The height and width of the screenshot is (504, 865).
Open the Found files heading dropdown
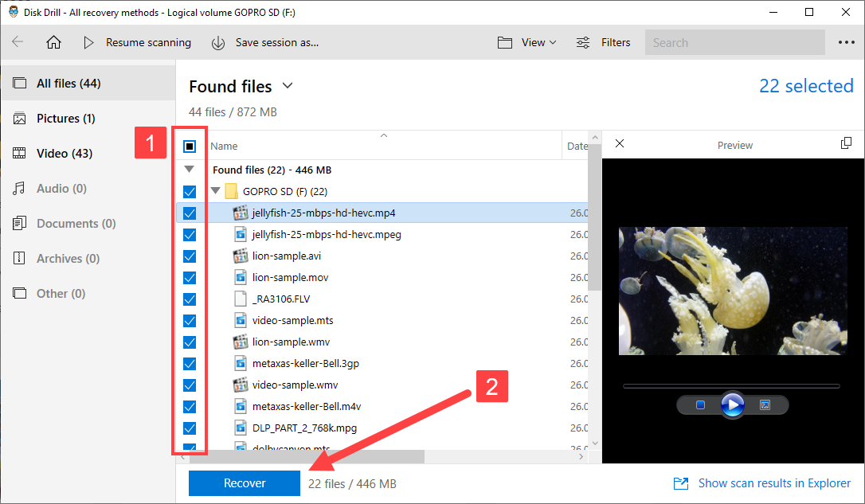(x=288, y=86)
